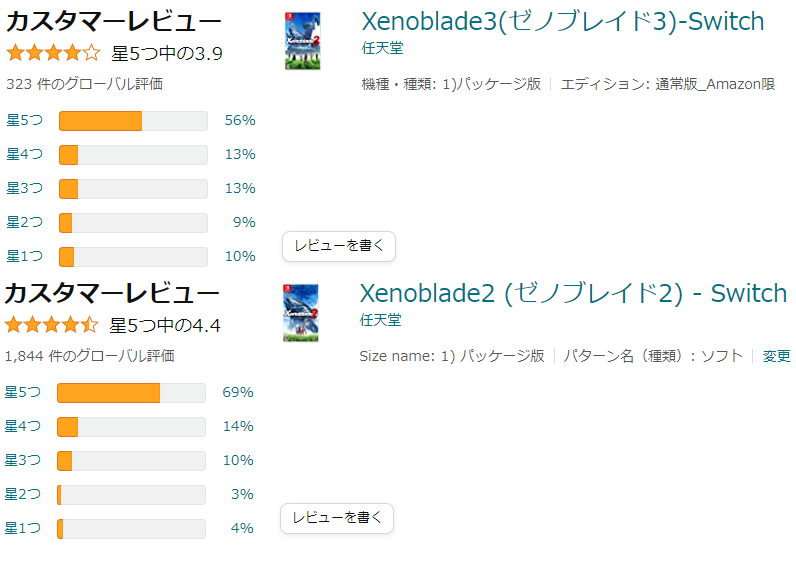Image resolution: width=796 pixels, height=568 pixels.
Task: Click the 星1つ 4% rating row
Action: pyautogui.click(x=131, y=528)
